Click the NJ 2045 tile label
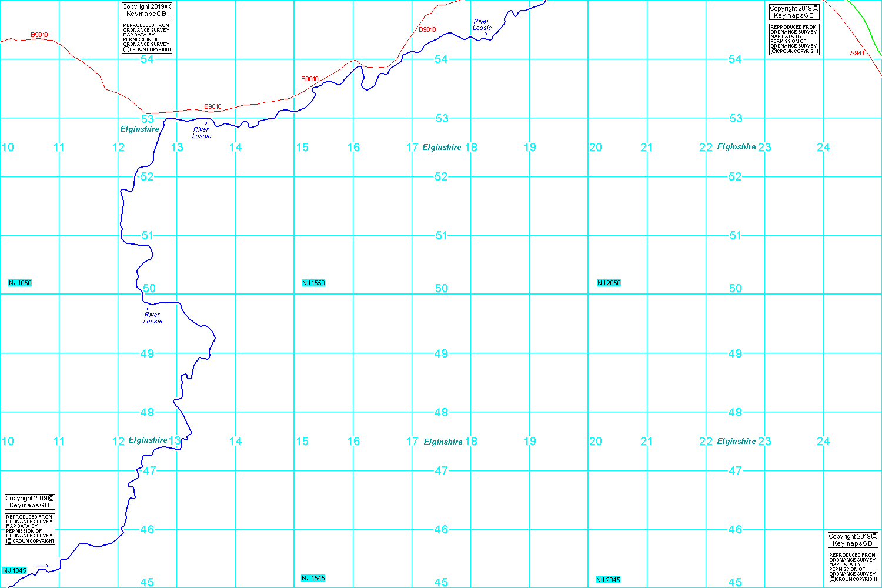Image resolution: width=882 pixels, height=588 pixels. click(608, 580)
